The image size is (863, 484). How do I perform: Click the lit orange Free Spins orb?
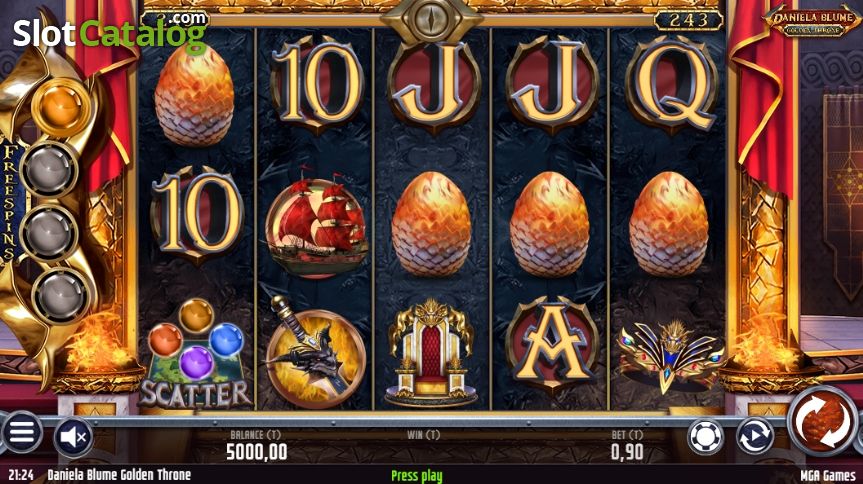tap(61, 108)
